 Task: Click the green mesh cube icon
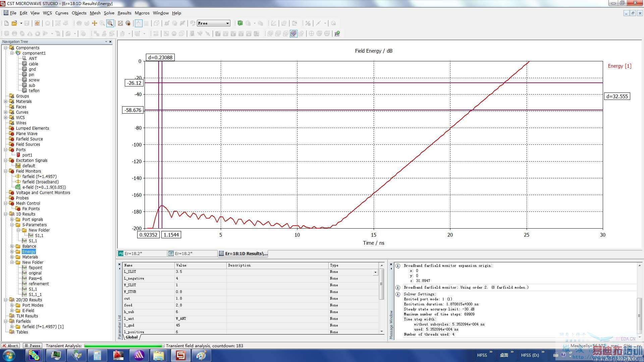point(240,23)
